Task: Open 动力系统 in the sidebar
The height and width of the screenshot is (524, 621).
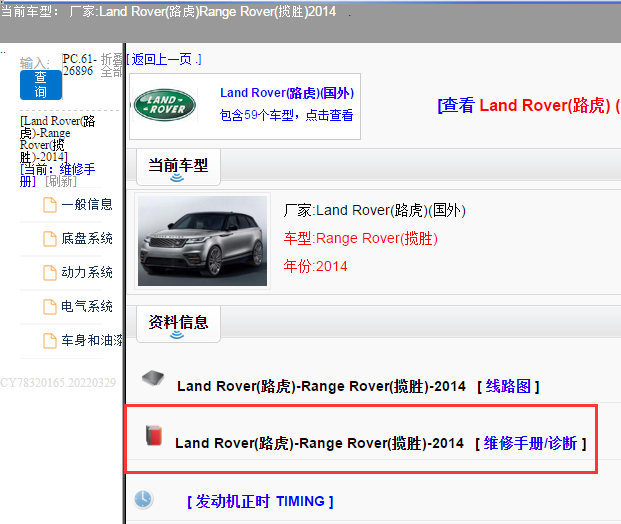Action: (x=87, y=272)
